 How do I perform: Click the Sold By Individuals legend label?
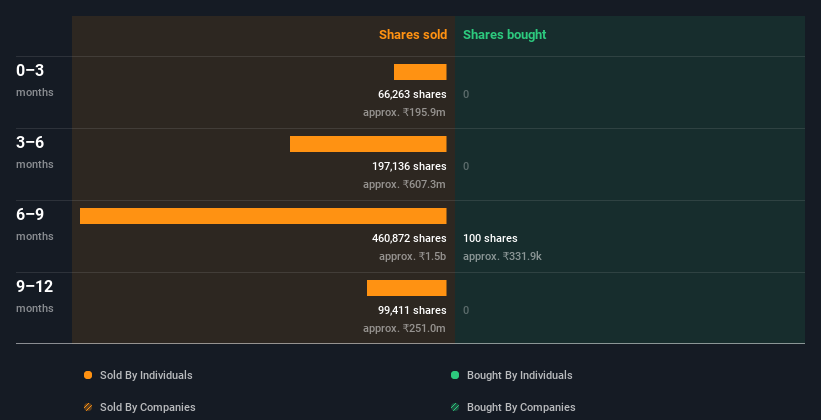[146, 375]
